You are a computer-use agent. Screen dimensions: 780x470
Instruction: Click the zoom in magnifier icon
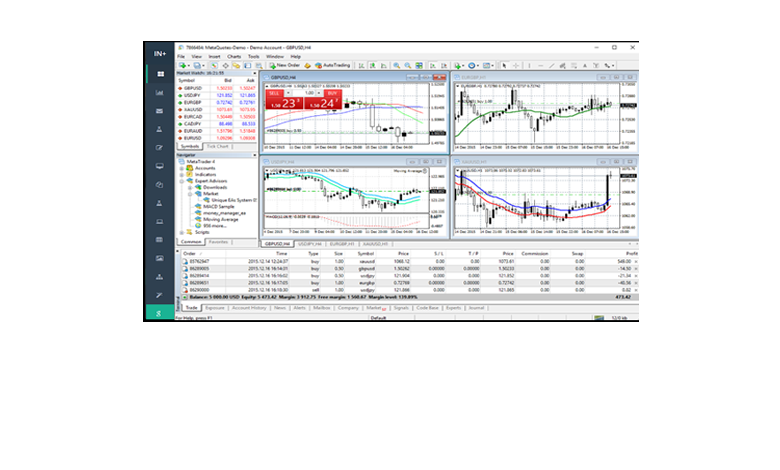point(396,65)
